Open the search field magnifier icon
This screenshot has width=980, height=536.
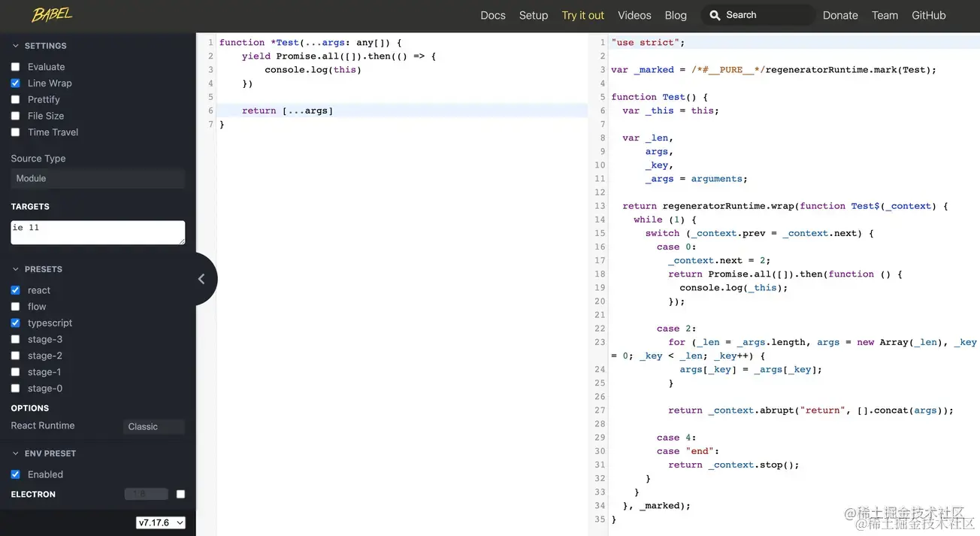pos(713,14)
